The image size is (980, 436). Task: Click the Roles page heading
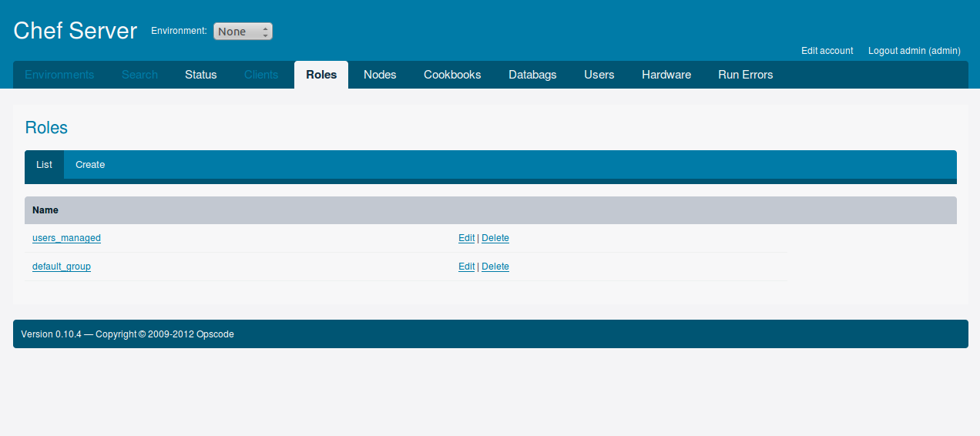click(46, 128)
